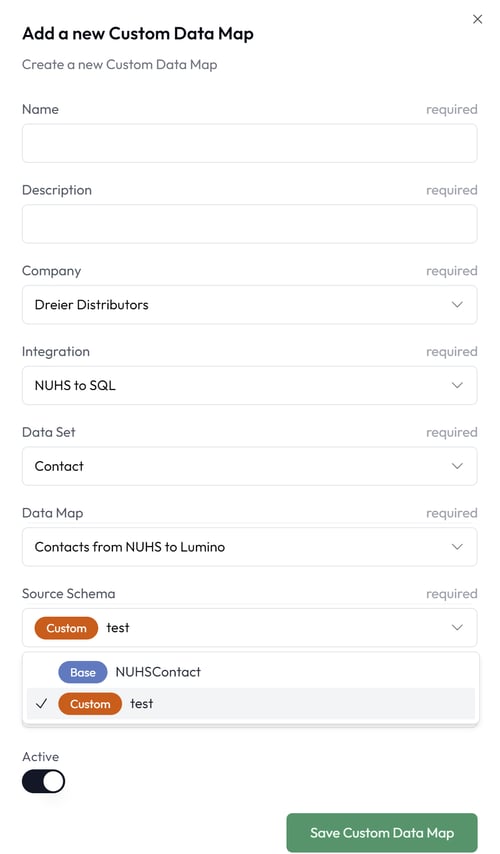The width and height of the screenshot is (500, 854).
Task: Click the Data Set chevron icon
Action: [457, 466]
